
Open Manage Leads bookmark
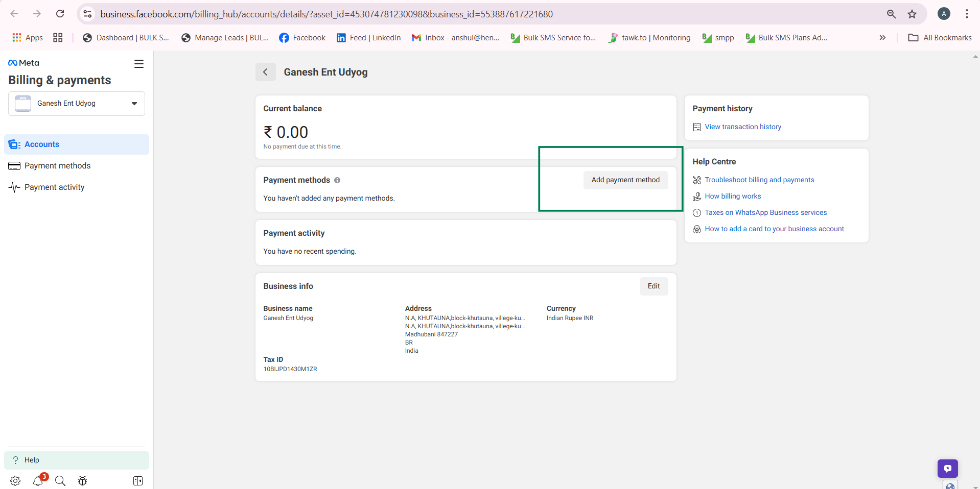click(225, 37)
